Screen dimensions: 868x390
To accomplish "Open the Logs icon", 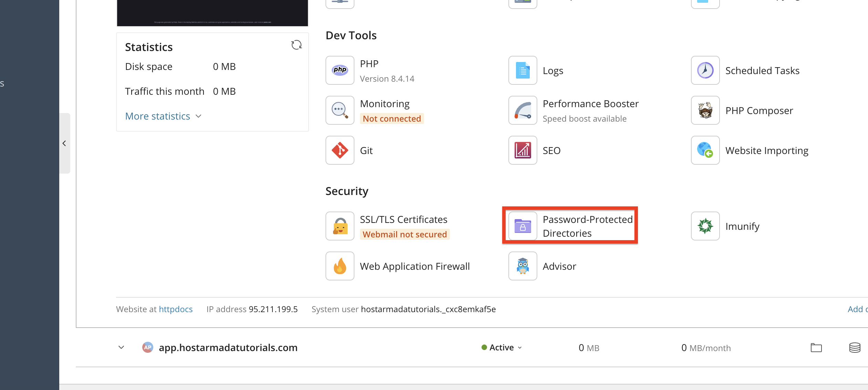I will click(523, 70).
